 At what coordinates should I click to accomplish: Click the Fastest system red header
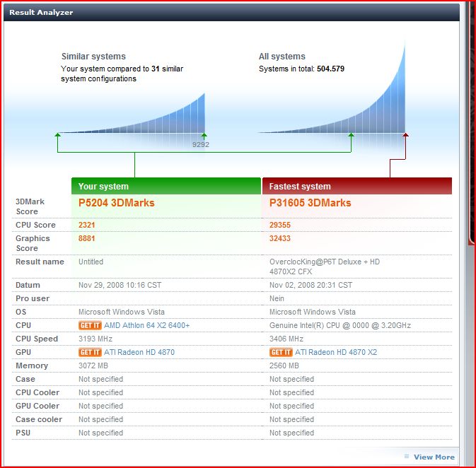coord(357,186)
